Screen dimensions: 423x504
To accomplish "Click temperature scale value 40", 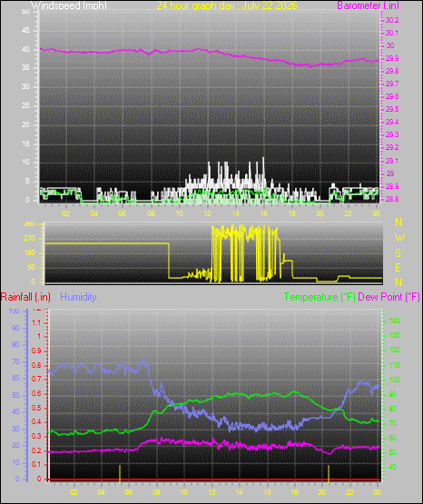I will [x=392, y=467].
